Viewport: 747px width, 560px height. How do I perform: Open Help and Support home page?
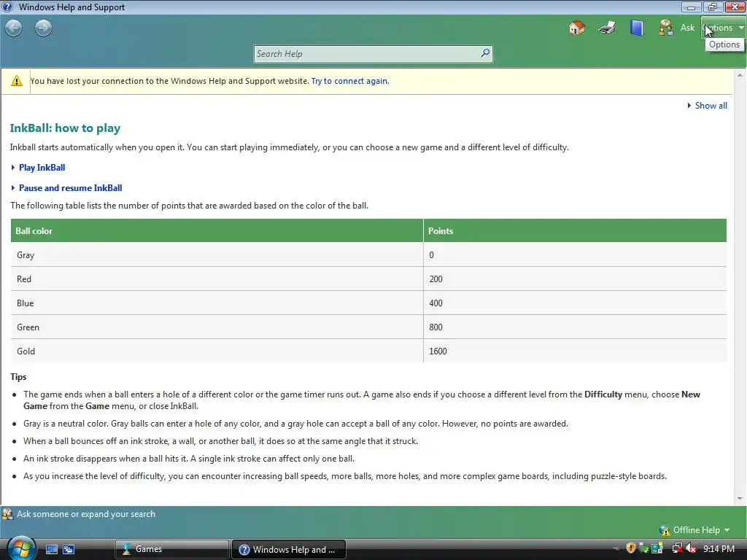click(x=577, y=28)
